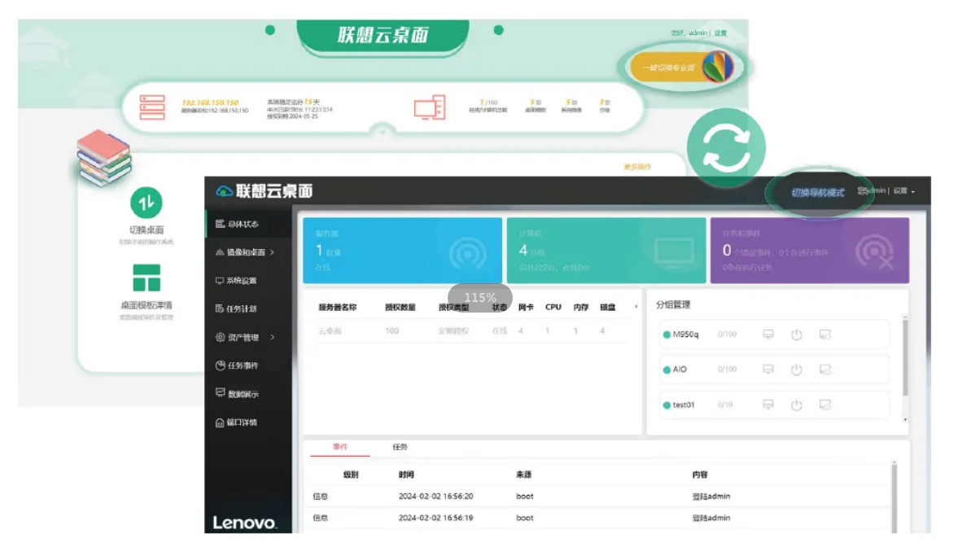Screen dimensions: 958x560
Task: Click the 时间 column header in events table
Action: [406, 475]
